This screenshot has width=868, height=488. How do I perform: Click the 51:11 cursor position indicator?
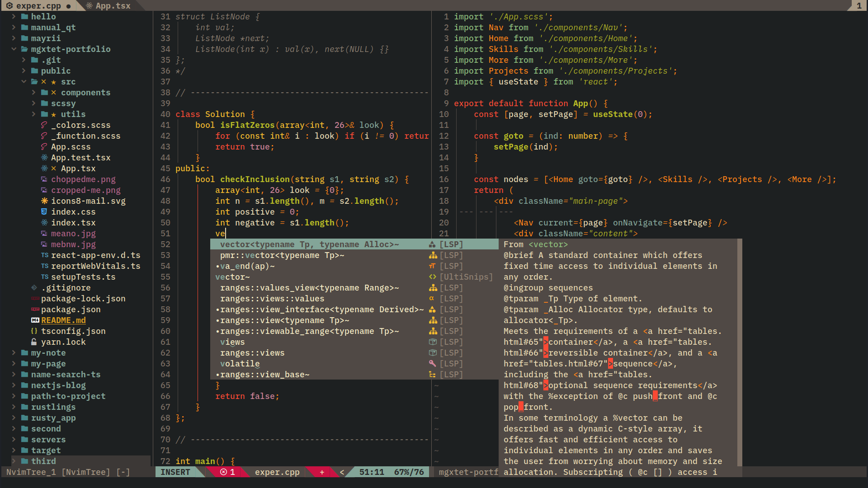[x=372, y=472]
